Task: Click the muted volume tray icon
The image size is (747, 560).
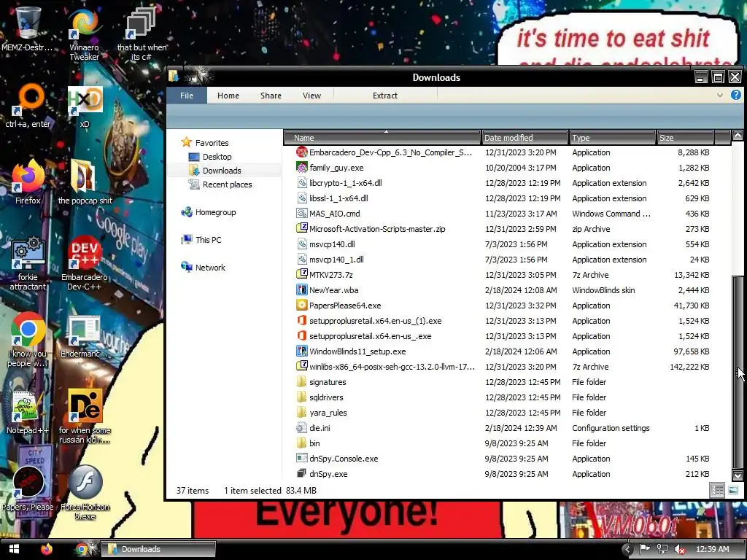Action: (x=680, y=550)
